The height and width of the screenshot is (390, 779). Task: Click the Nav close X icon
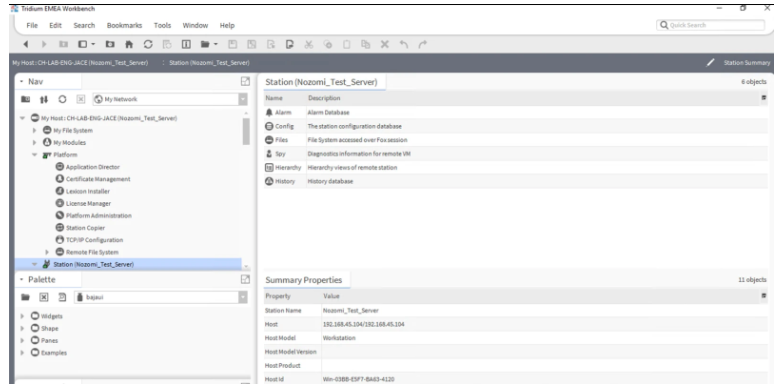(x=81, y=99)
